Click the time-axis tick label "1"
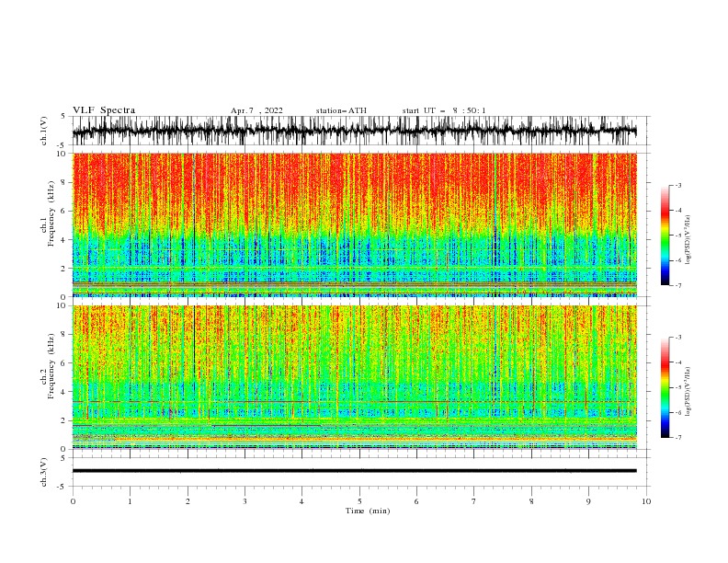728x563 pixels. [130, 501]
